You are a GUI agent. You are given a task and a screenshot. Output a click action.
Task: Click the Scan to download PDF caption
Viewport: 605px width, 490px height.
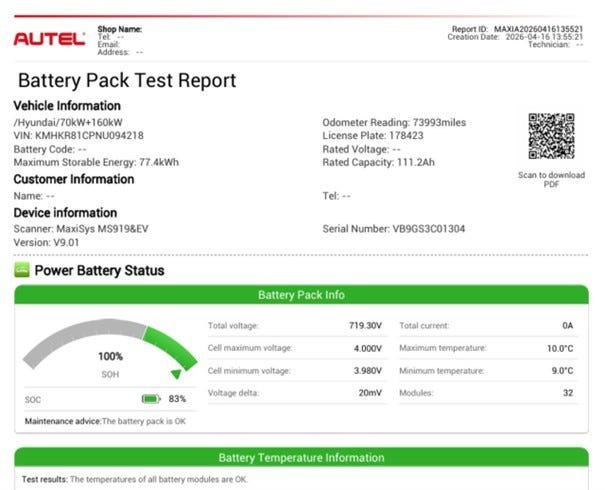(x=551, y=179)
